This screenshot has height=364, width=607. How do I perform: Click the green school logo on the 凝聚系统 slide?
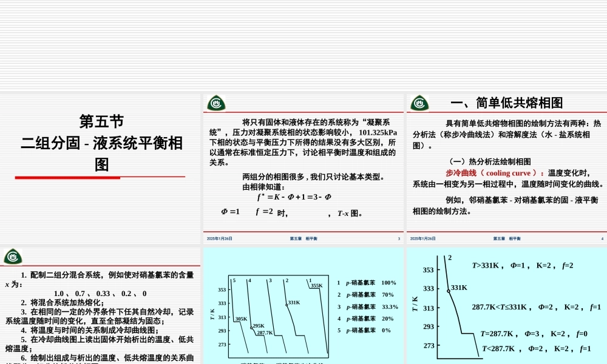pos(215,102)
